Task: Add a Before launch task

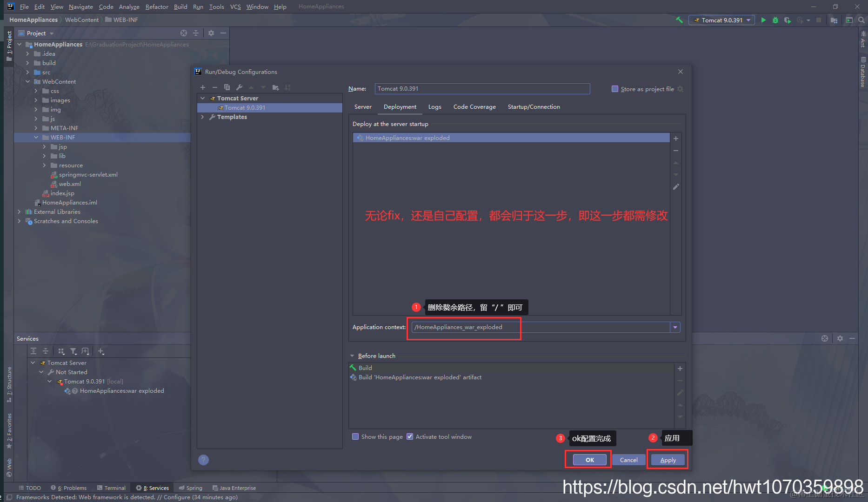Action: pyautogui.click(x=680, y=369)
